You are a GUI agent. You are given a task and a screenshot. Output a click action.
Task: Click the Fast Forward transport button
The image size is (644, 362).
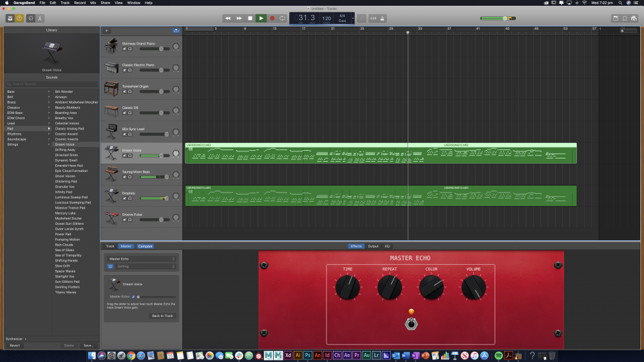click(239, 18)
